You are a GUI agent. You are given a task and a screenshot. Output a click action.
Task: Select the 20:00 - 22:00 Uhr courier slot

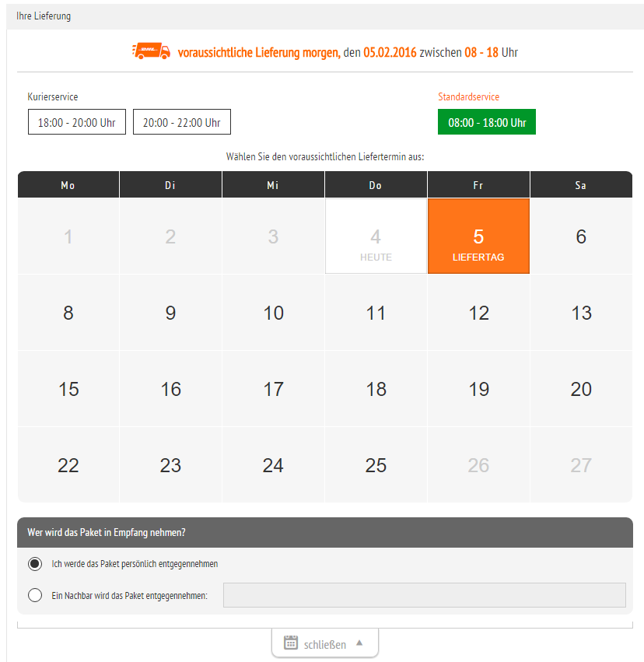click(182, 122)
